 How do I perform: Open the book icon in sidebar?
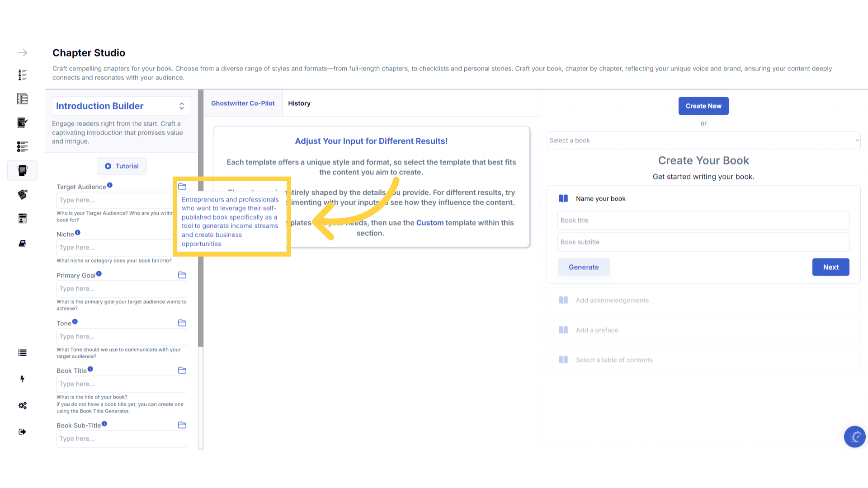22,244
